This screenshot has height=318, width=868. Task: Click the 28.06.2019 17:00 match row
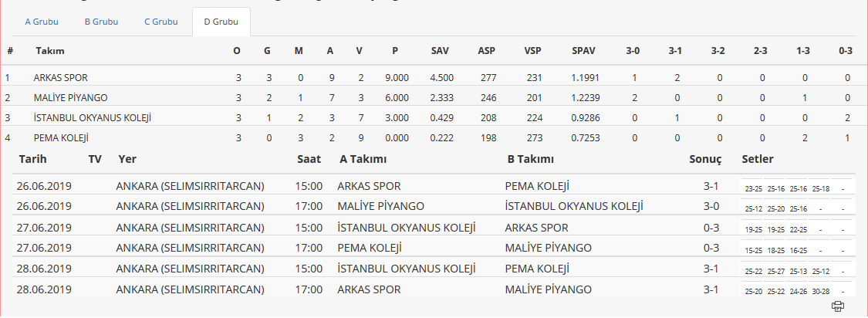pyautogui.click(x=434, y=289)
